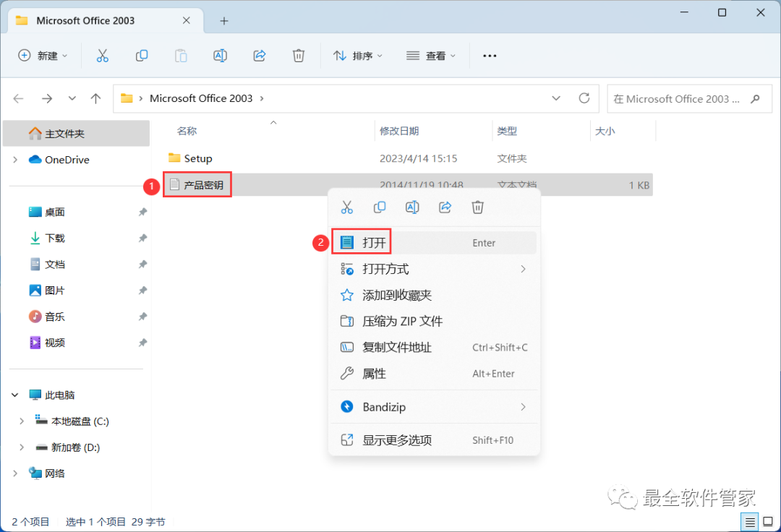Select 压缩为 ZIP 文件 entry
The width and height of the screenshot is (781, 532).
point(434,321)
